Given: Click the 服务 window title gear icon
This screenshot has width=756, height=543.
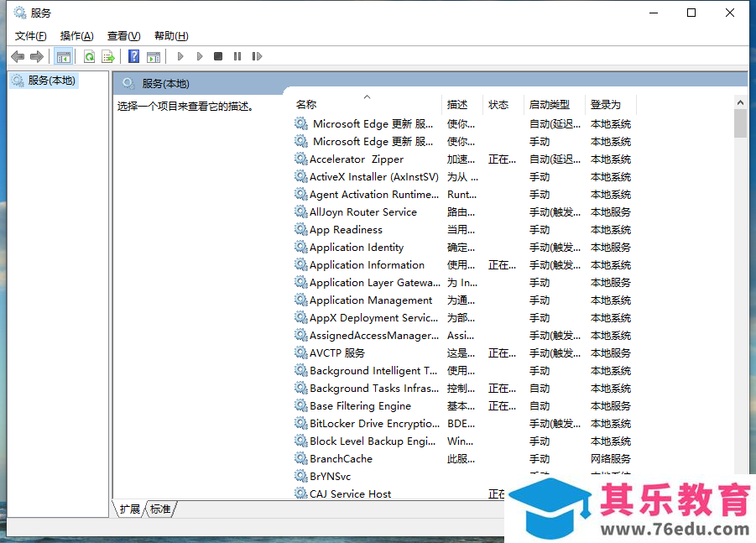Looking at the screenshot, I should 20,13.
